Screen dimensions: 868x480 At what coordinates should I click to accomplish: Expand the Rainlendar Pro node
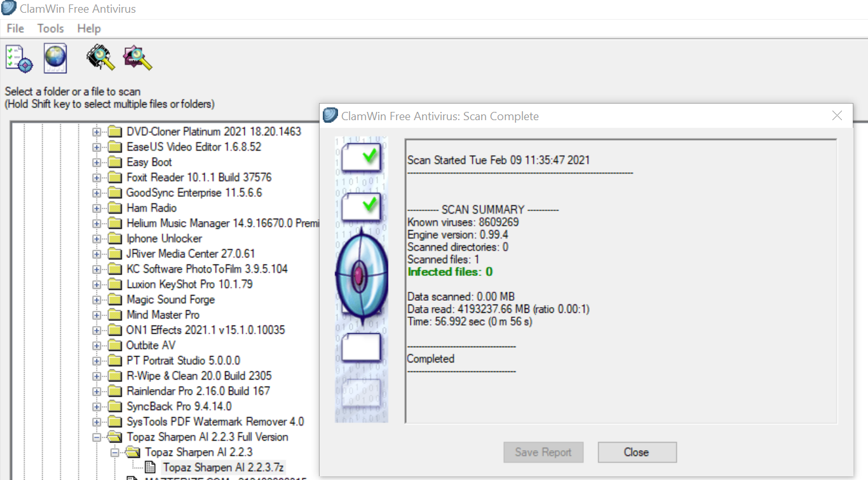pos(97,391)
